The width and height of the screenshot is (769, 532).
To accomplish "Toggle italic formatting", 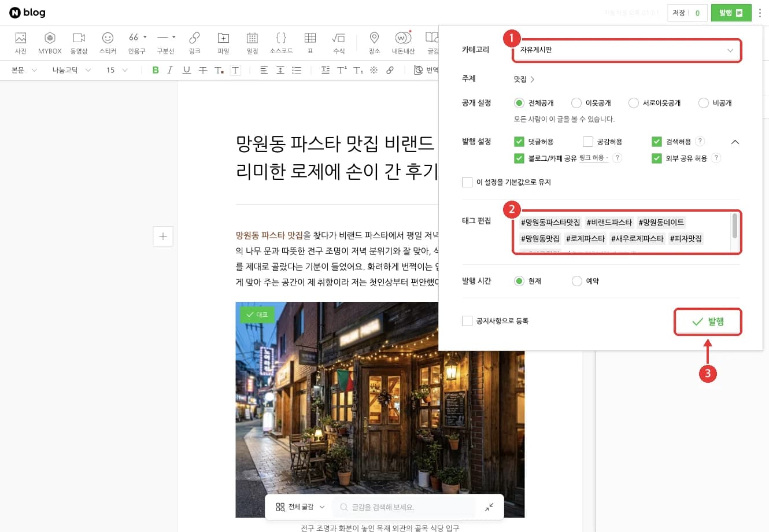I will [170, 70].
